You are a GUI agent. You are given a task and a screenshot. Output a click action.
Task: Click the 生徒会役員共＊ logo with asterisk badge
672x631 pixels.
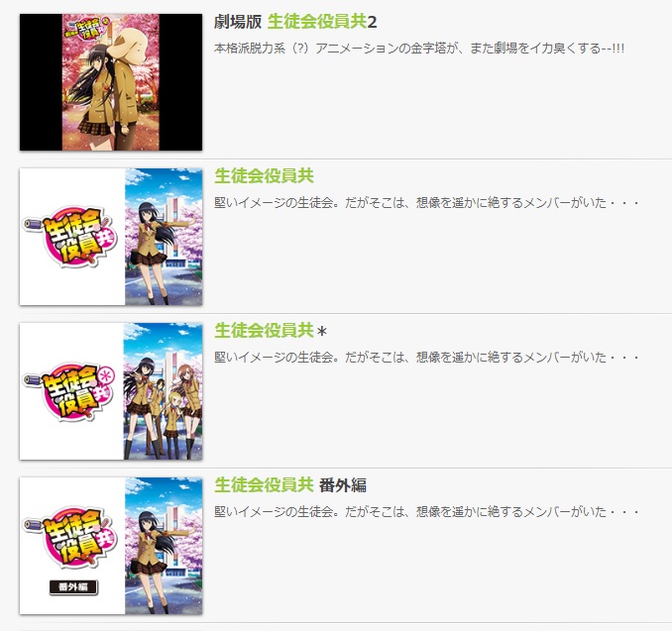point(68,391)
